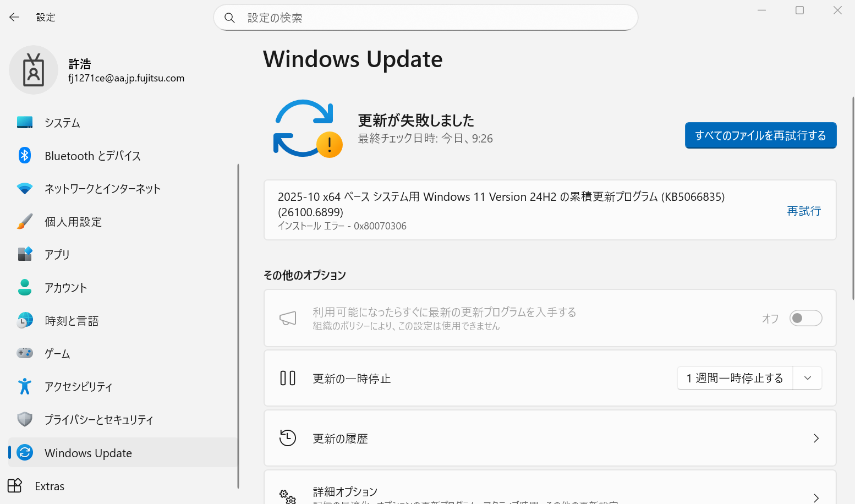Toggle the get latest updates switch
855x504 pixels.
click(805, 318)
